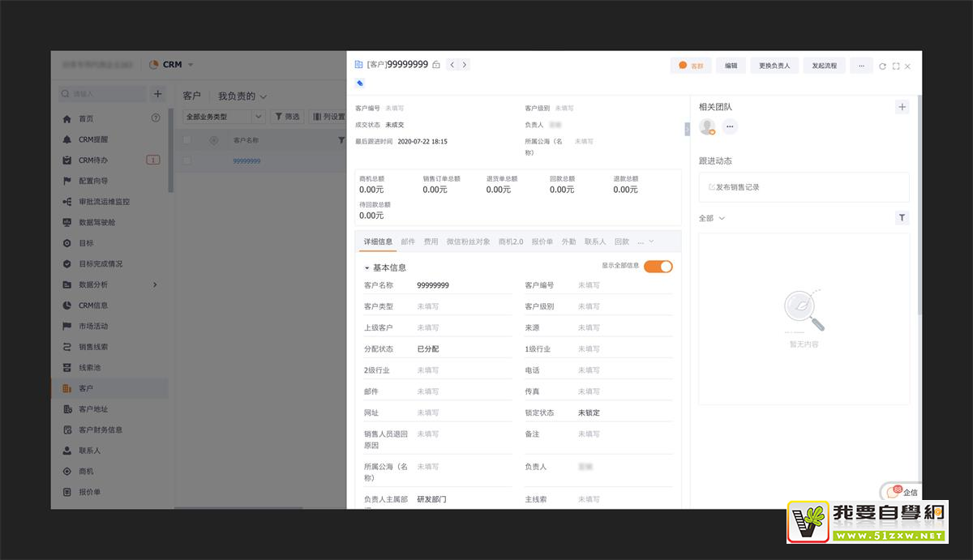The height and width of the screenshot is (560, 973).
Task: Open the 全部业务类型 dropdown
Action: (x=225, y=117)
